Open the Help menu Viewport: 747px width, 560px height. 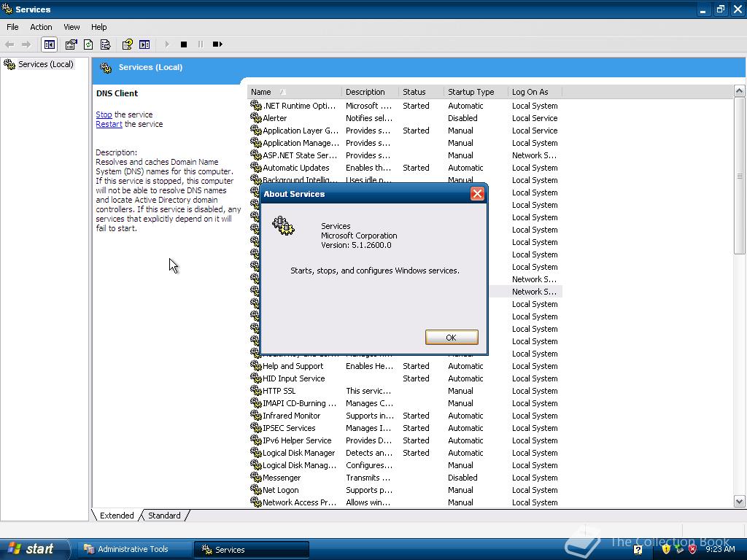click(98, 27)
